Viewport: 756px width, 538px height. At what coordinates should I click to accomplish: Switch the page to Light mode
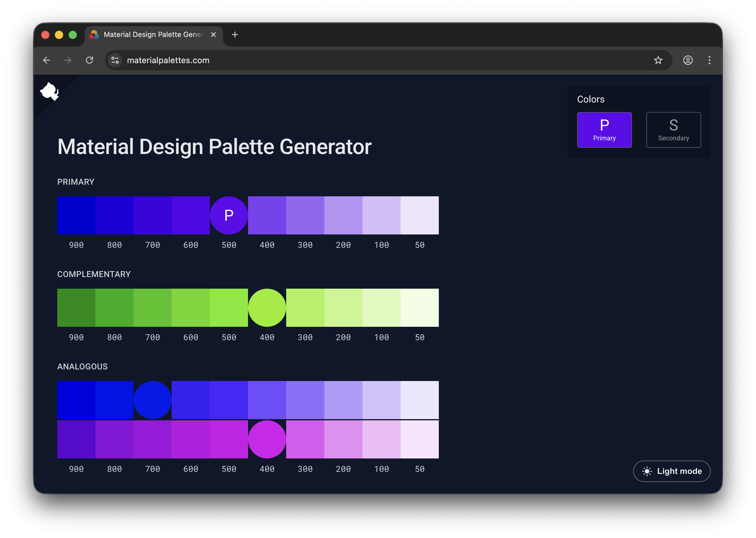pos(672,471)
